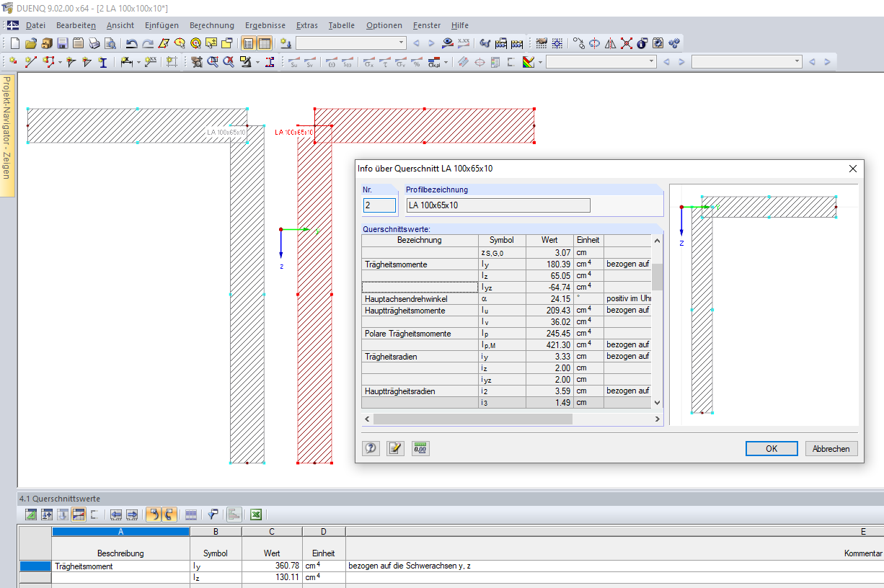The height and width of the screenshot is (588, 884).
Task: Click the Nr. field containing 2
Action: click(380, 205)
